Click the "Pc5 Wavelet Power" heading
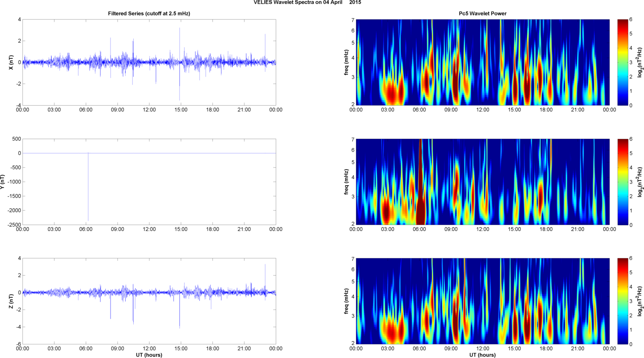Image resolution: width=644 pixels, height=358 pixels. click(x=483, y=13)
